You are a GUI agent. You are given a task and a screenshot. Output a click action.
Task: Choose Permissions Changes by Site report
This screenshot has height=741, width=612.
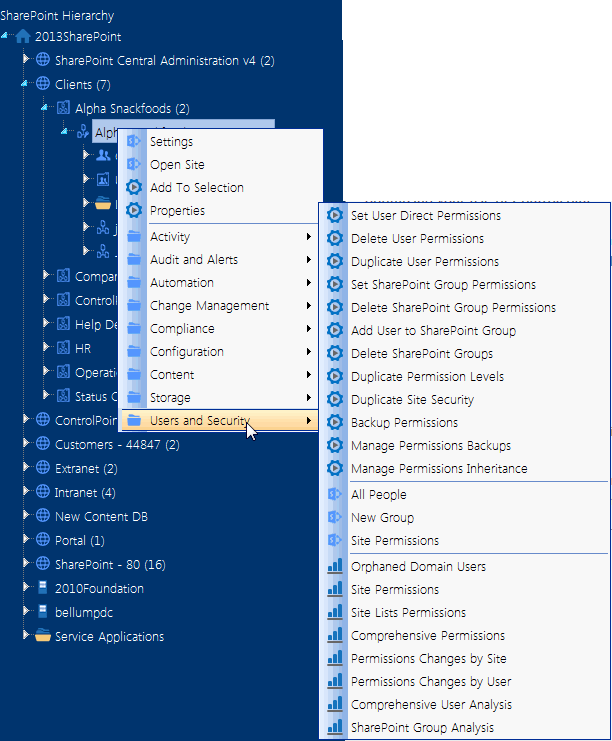465,658
